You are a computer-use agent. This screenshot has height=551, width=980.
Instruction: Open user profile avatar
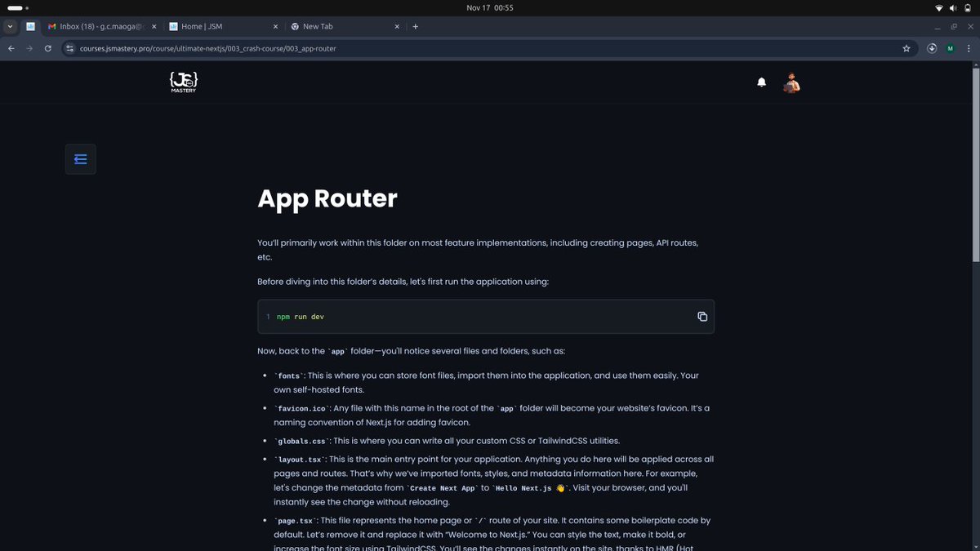tap(791, 82)
